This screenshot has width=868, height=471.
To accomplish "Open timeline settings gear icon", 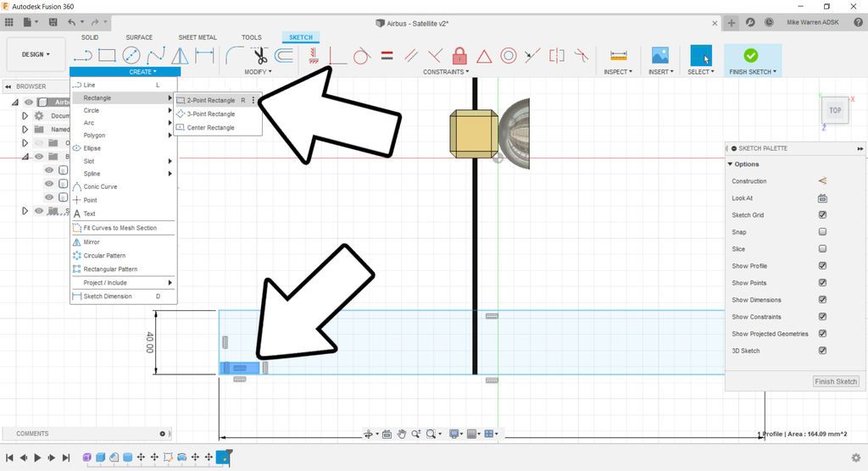I will point(856,457).
